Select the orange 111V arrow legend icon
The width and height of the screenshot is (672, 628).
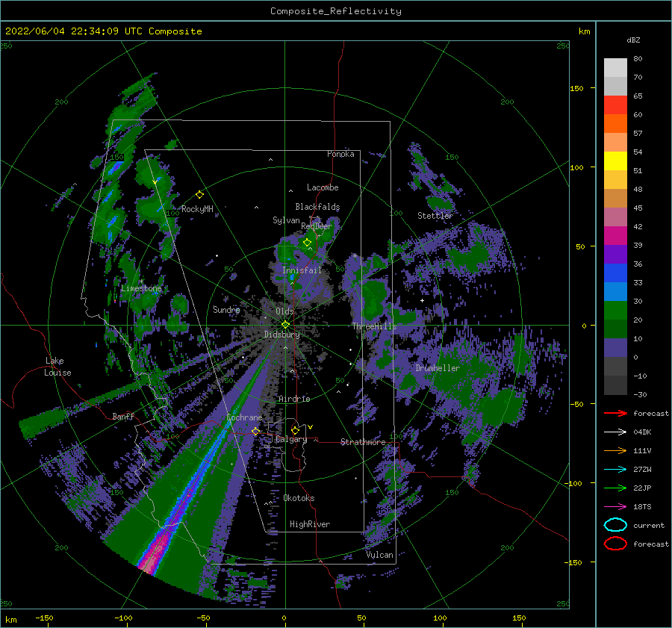[x=615, y=450]
